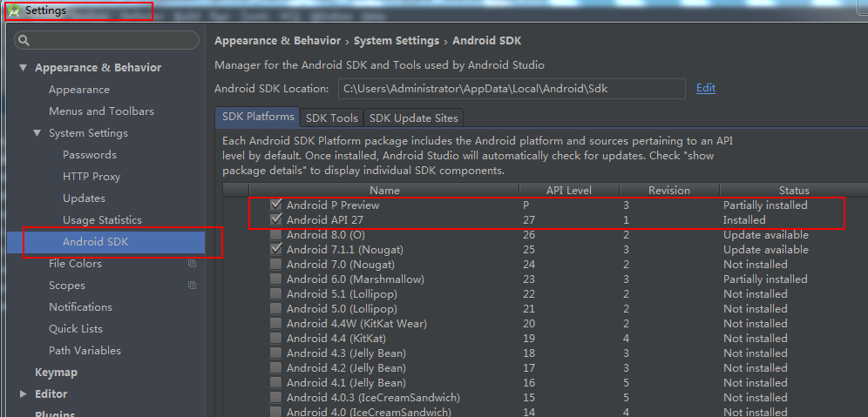Uncheck the Android P Preview checkbox
Viewport: 868px width, 417px height.
pyautogui.click(x=275, y=205)
